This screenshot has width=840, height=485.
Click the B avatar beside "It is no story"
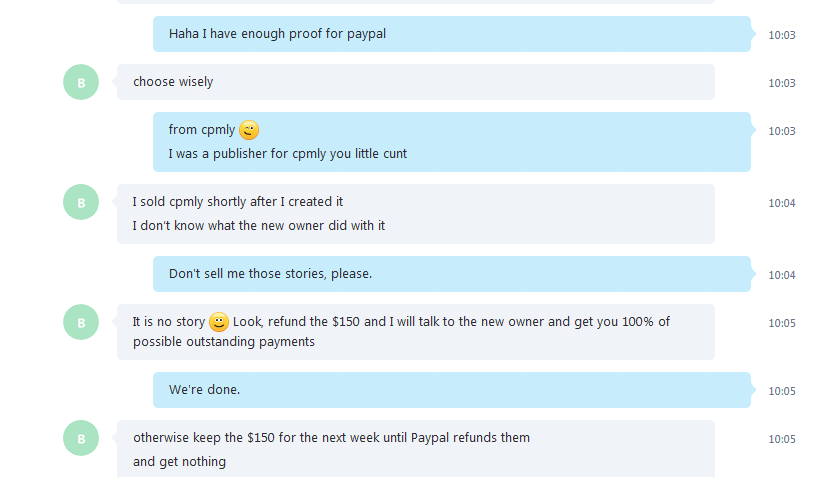(81, 322)
